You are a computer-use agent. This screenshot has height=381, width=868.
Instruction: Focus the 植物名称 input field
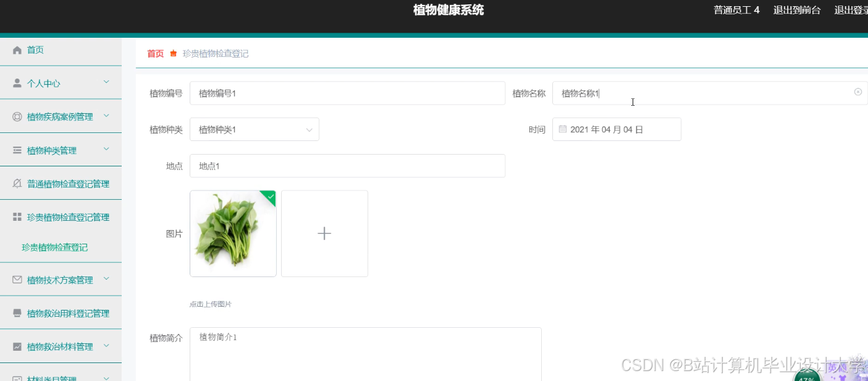pyautogui.click(x=710, y=93)
